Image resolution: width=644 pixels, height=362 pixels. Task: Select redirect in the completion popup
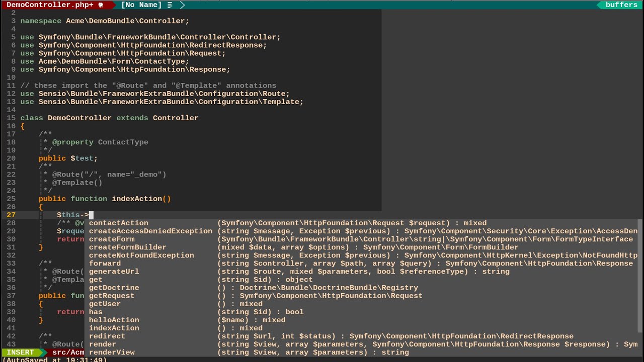(x=107, y=336)
